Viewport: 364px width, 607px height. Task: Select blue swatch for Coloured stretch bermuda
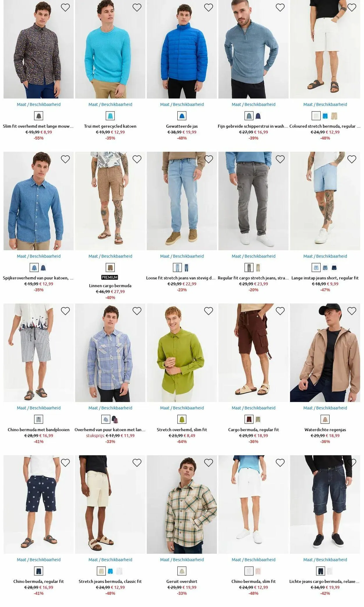click(325, 116)
